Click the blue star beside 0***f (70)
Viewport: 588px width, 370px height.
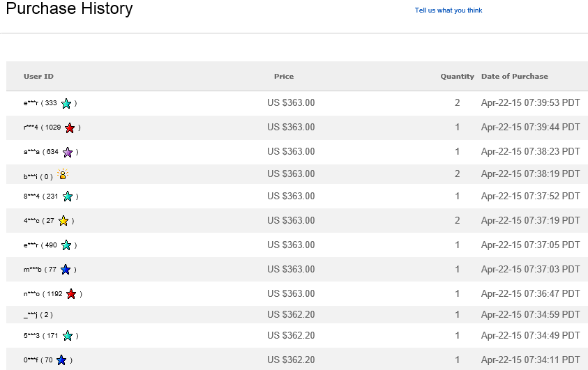[61, 360]
